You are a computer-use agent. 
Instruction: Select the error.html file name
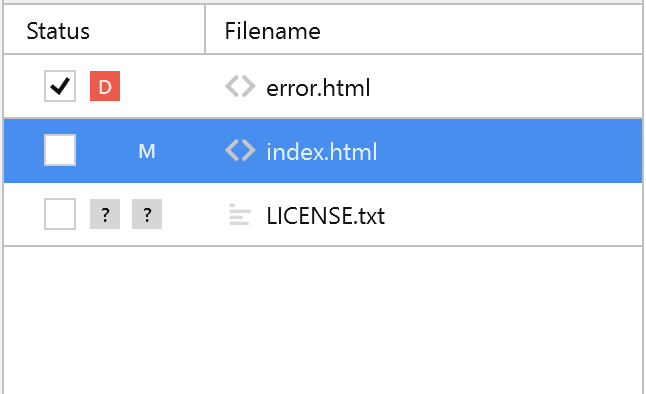318,88
